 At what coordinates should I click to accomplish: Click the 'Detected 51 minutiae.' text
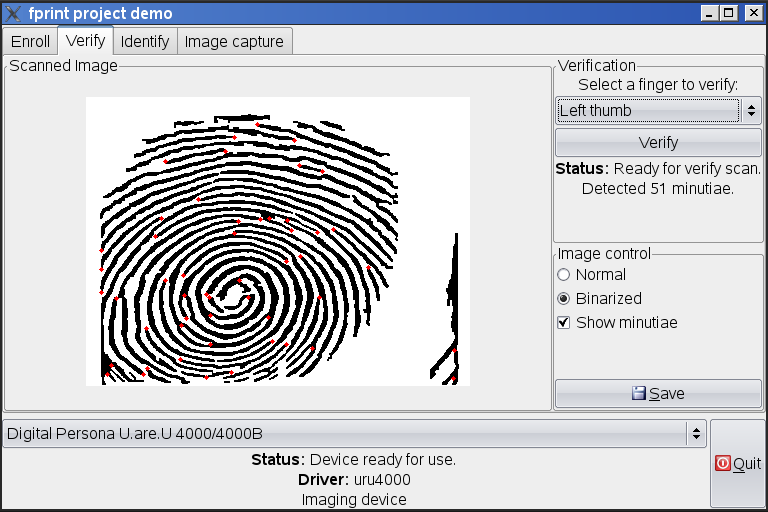[658, 189]
